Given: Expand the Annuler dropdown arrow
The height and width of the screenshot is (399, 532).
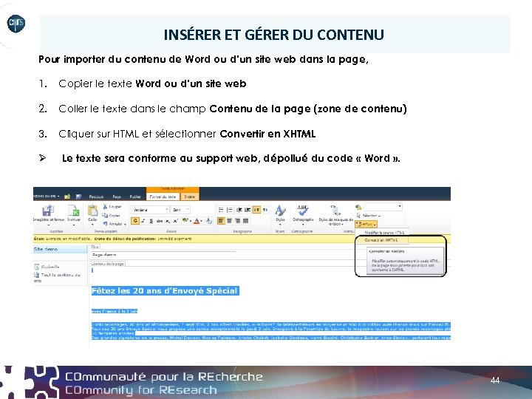Looking at the screenshot, I should point(125,225).
